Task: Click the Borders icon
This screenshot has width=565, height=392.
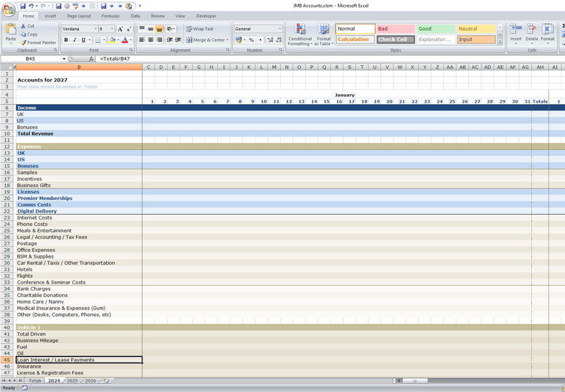Action: coord(98,40)
